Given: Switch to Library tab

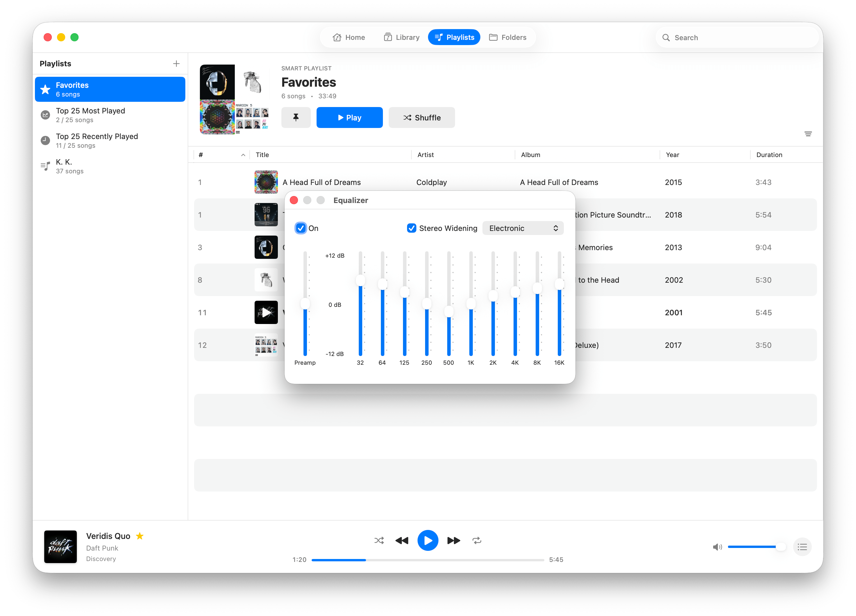Looking at the screenshot, I should click(402, 37).
